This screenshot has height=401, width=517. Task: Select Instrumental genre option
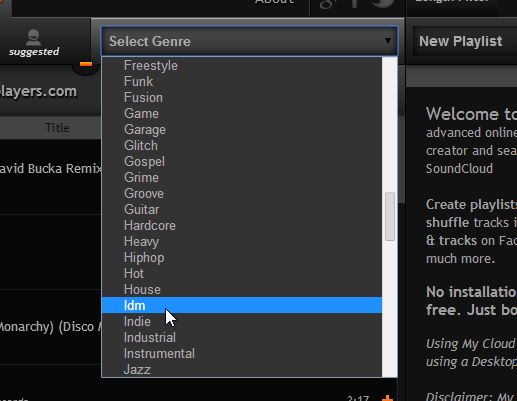coord(242,353)
